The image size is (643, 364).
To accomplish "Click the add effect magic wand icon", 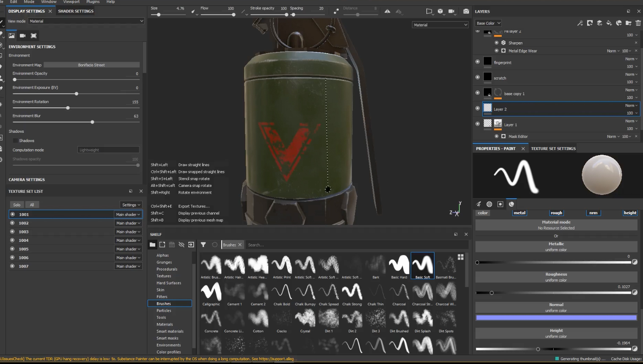I will click(x=580, y=23).
